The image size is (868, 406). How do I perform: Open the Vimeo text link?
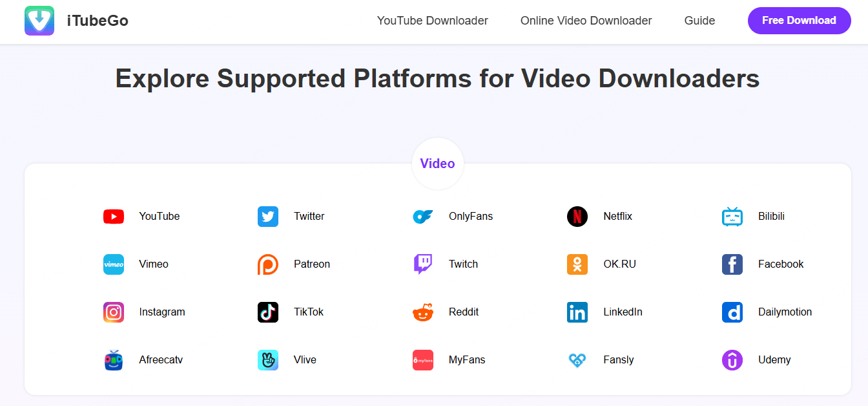pos(154,264)
